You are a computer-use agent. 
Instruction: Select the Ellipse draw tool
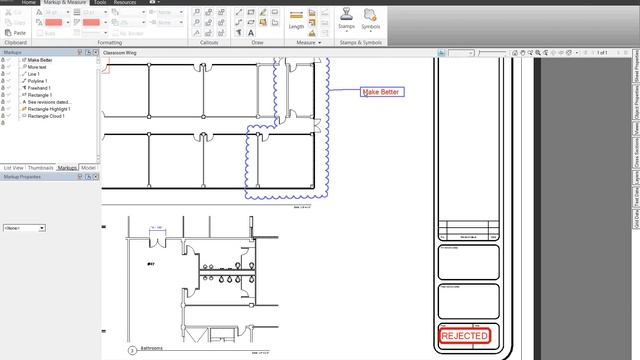pos(251,22)
